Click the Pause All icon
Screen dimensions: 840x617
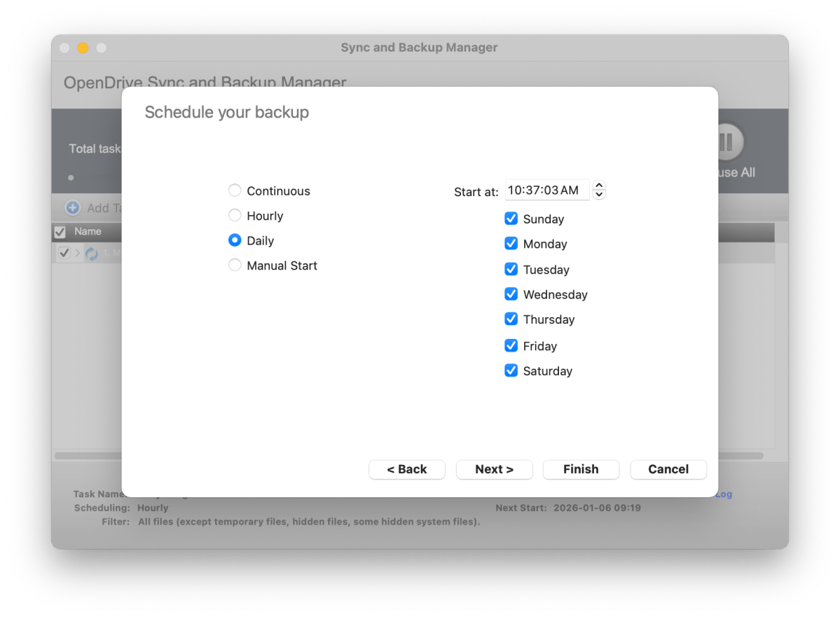pyautogui.click(x=727, y=143)
